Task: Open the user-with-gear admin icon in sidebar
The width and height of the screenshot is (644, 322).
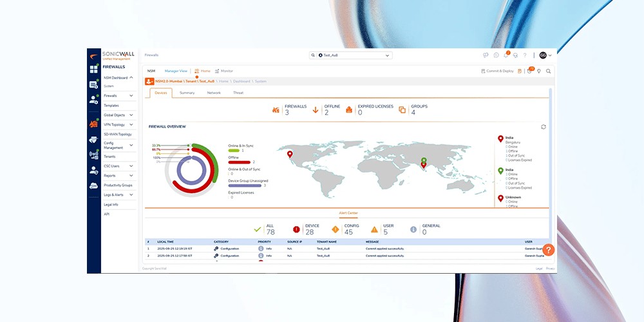Action: [93, 100]
